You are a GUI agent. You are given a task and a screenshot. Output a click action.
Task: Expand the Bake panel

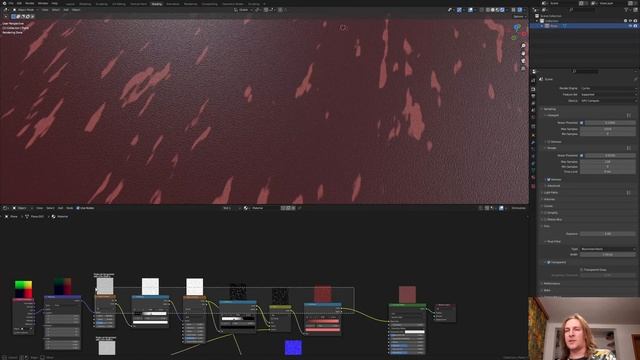(547, 291)
